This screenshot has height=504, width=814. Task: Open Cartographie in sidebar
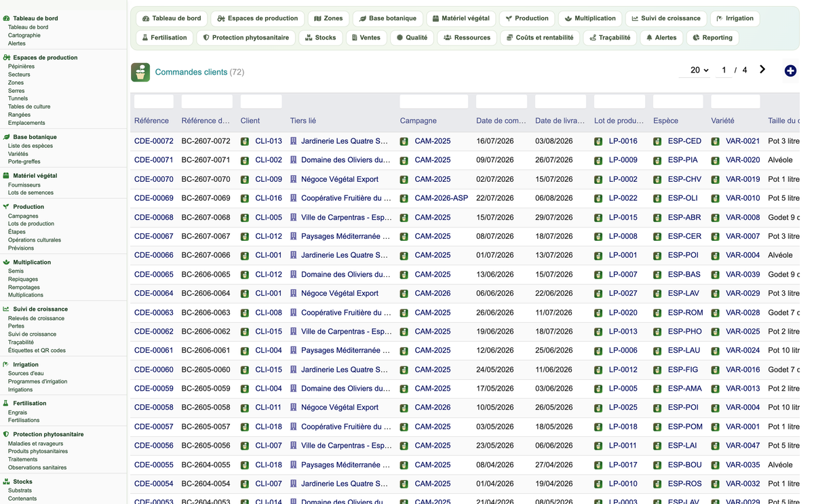24,35
